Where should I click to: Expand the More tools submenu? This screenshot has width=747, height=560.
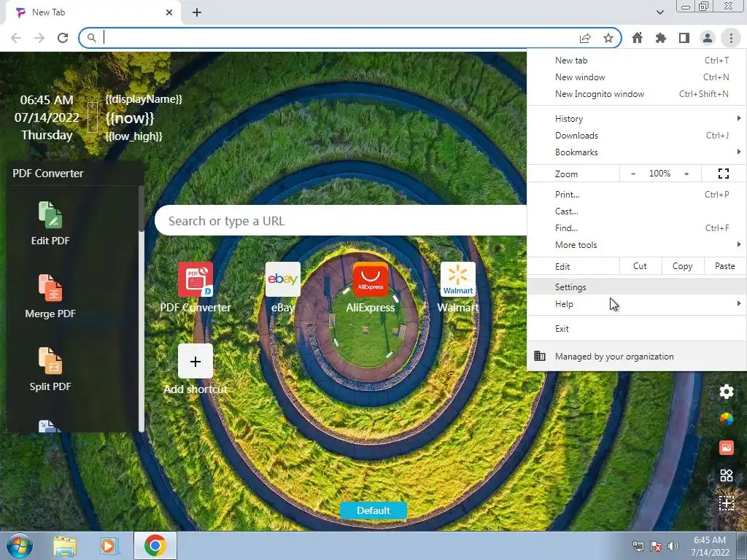[636, 245]
